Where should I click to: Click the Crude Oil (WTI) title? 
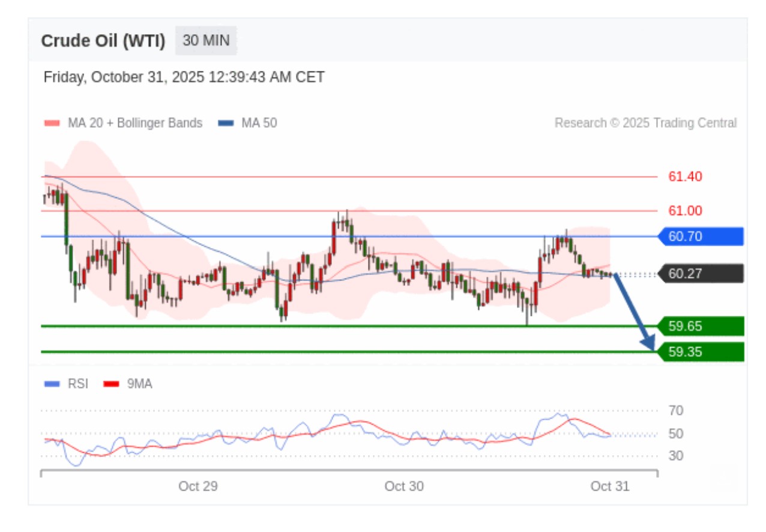(103, 41)
